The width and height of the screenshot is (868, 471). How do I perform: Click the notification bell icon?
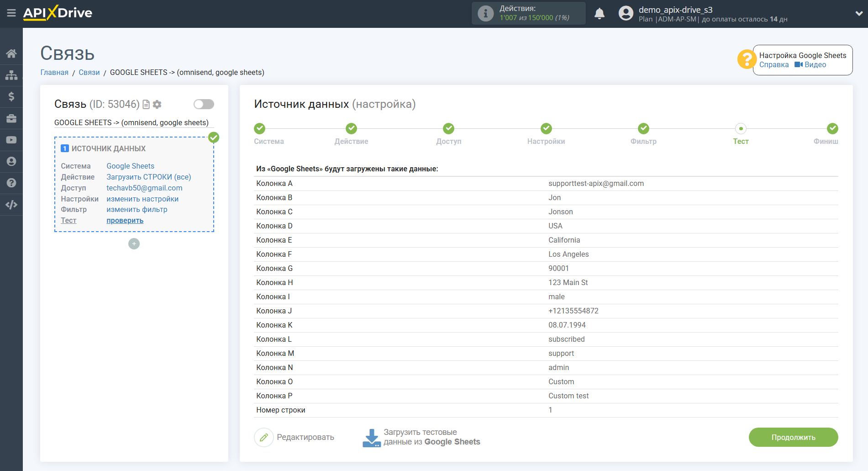tap(599, 14)
